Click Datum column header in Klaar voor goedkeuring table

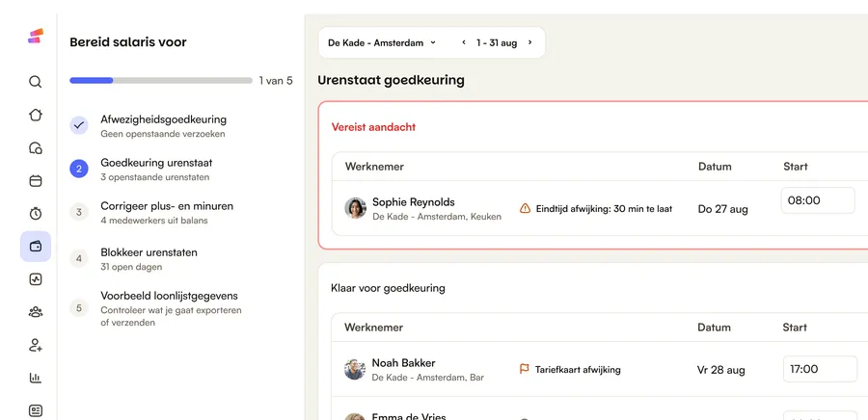714,328
